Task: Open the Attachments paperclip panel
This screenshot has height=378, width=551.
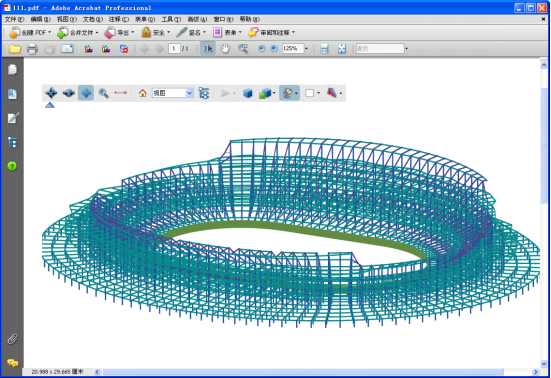Action: point(12,339)
